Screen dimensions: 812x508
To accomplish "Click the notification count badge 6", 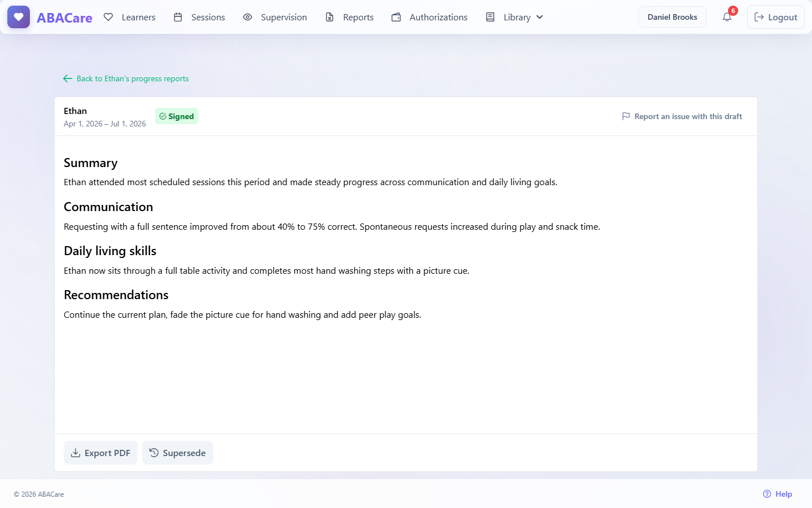I will 733,11.
